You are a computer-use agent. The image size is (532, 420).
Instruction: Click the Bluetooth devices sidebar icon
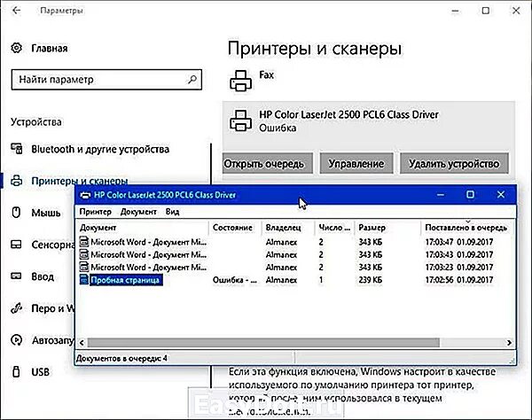pos(16,149)
